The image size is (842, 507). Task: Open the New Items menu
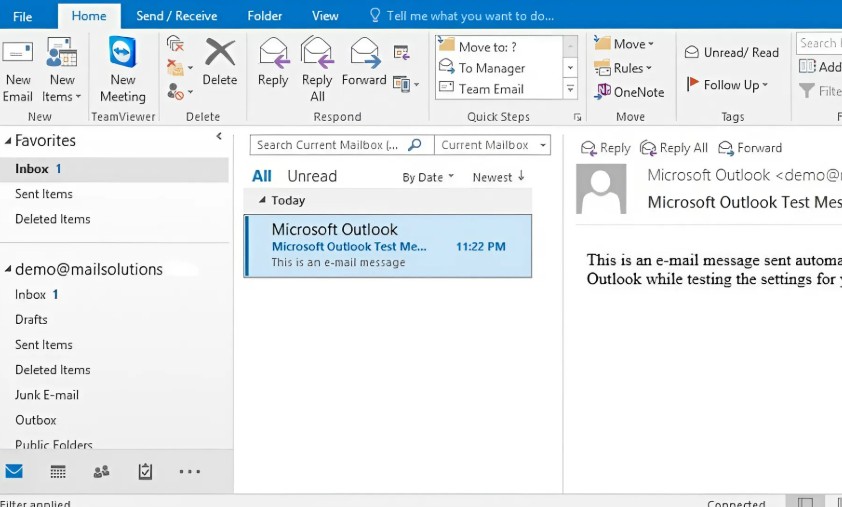tap(61, 70)
